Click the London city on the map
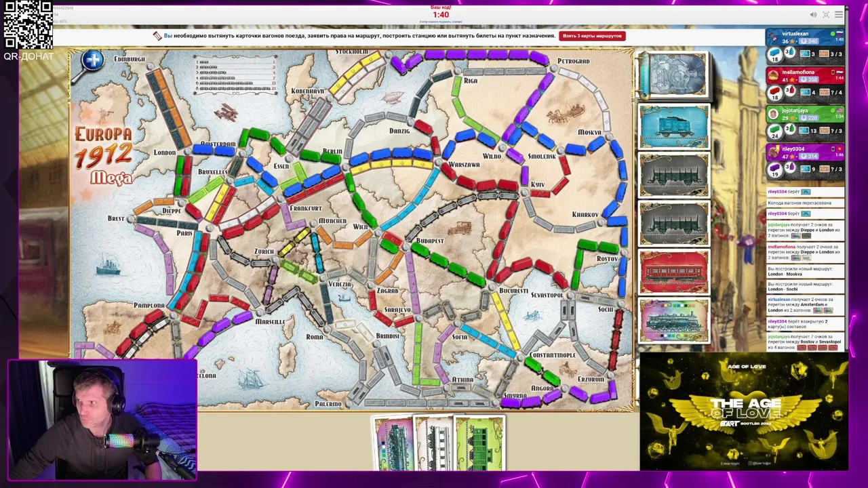The height and width of the screenshot is (488, 868). pyautogui.click(x=165, y=152)
